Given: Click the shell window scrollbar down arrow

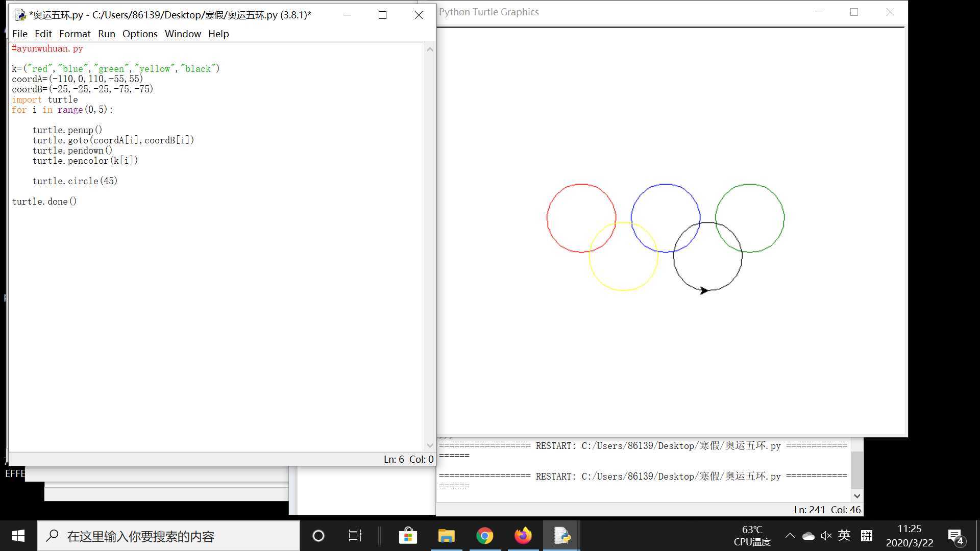Looking at the screenshot, I should pos(857,496).
